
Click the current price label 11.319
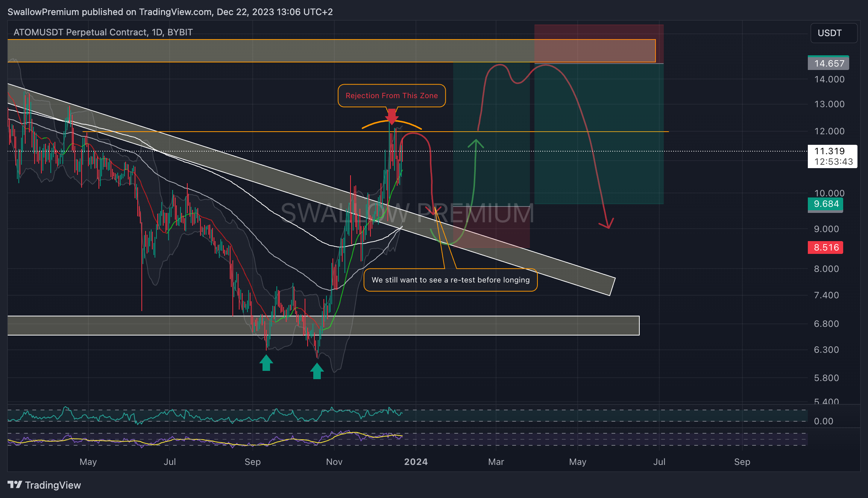click(x=829, y=151)
